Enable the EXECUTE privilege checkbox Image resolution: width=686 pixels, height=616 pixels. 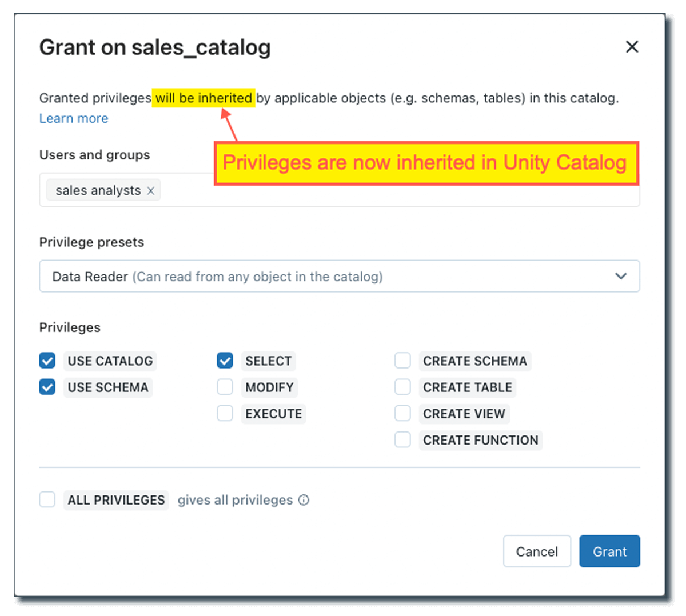coord(225,413)
